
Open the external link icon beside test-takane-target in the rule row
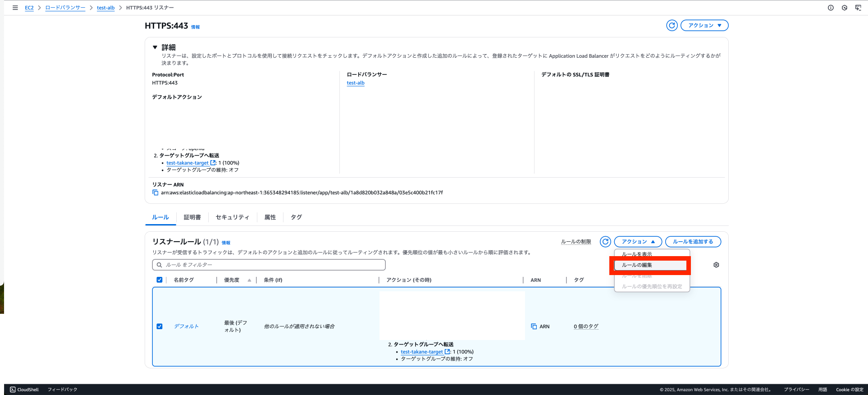[x=447, y=352]
